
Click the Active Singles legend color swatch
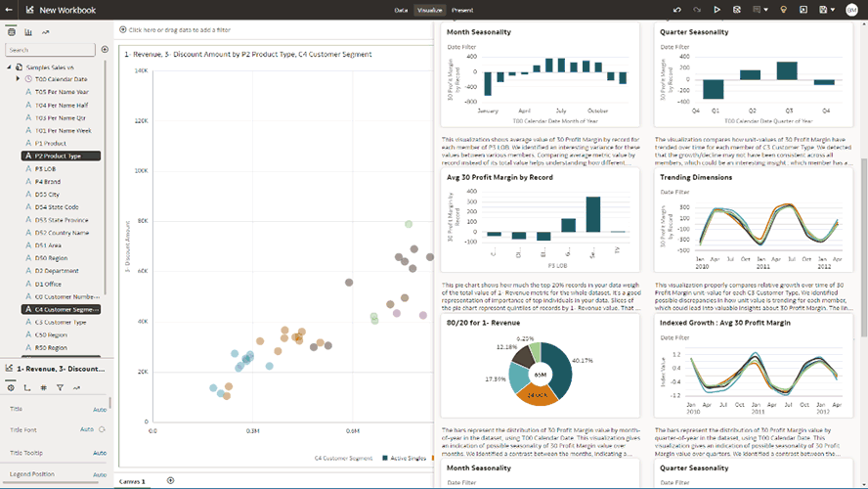pos(386,458)
